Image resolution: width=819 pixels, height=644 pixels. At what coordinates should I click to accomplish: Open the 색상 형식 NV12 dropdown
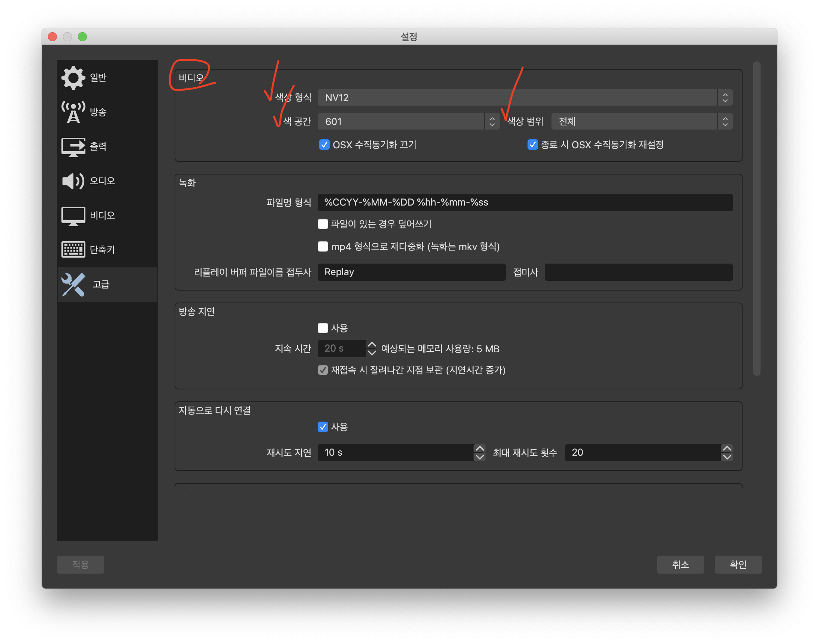click(525, 98)
